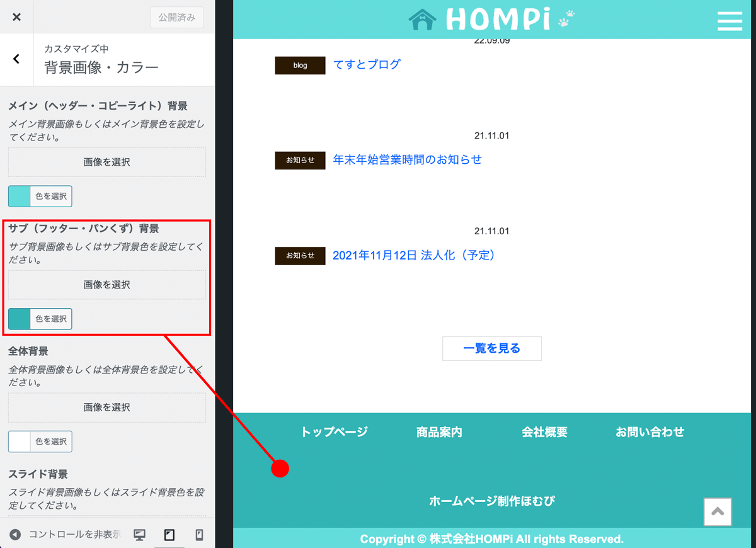Open main header background color picker

[40, 197]
